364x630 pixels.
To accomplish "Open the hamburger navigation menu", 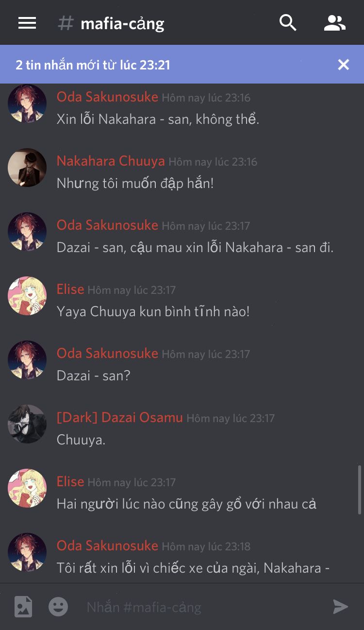I will tap(27, 23).
